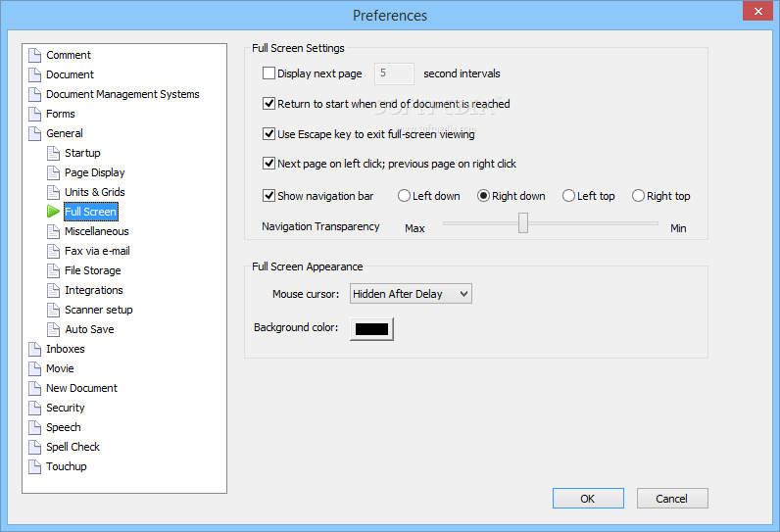Screen dimensions: 780x532
Task: Click the second intervals number field
Action: click(394, 73)
